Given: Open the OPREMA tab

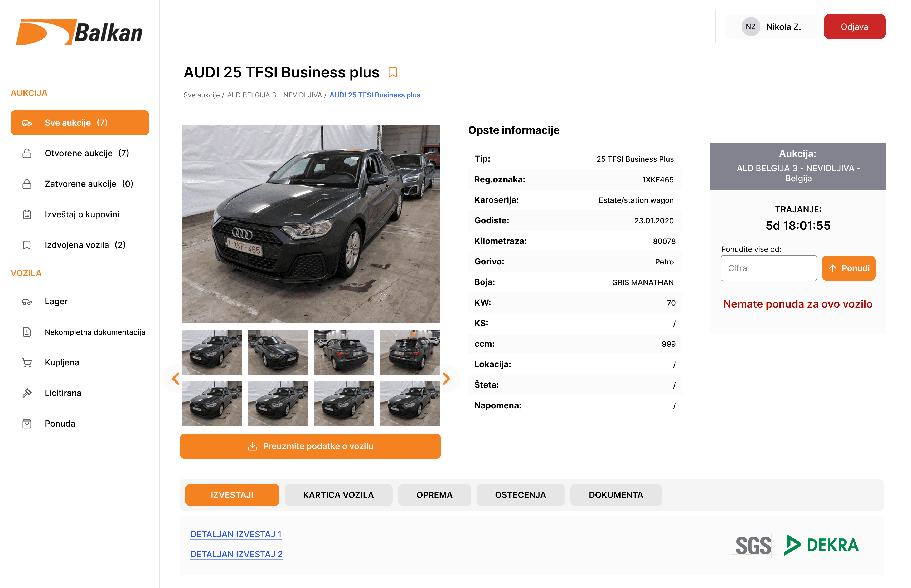Looking at the screenshot, I should pyautogui.click(x=434, y=495).
